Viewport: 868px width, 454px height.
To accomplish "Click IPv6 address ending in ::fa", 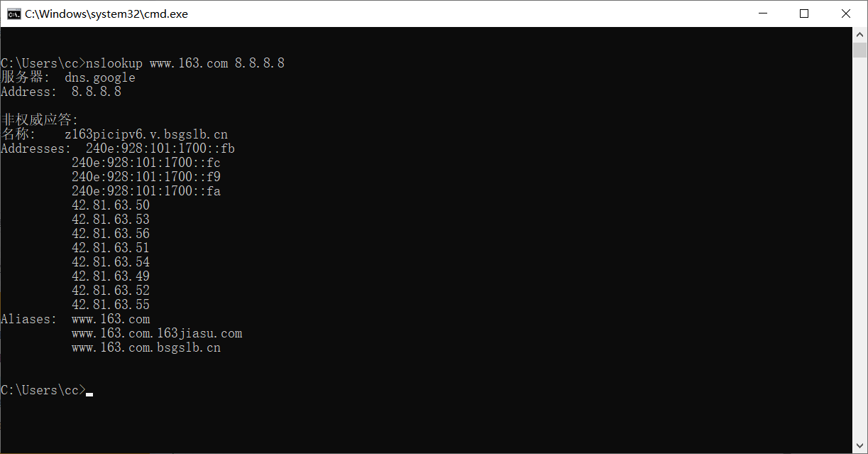I will 146,191.
